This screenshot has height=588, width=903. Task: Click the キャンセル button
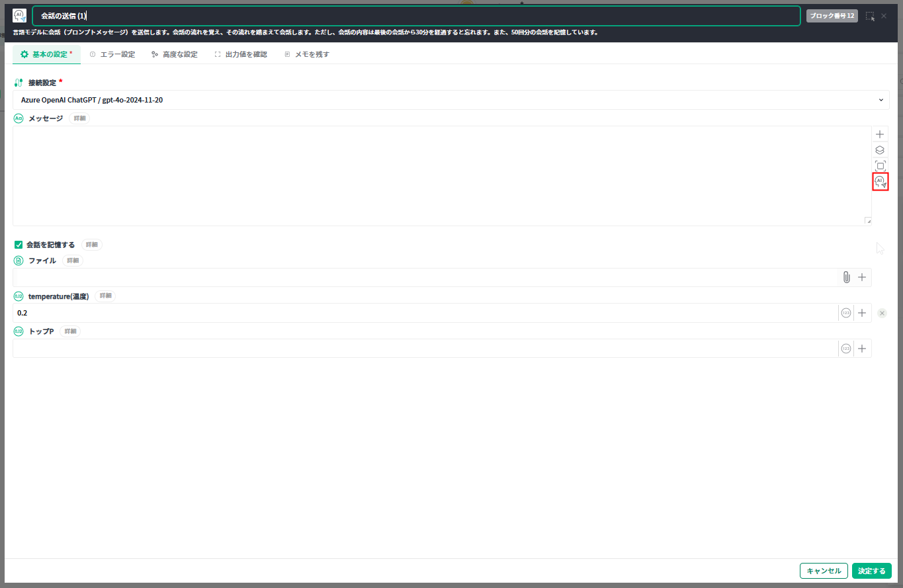(x=823, y=571)
